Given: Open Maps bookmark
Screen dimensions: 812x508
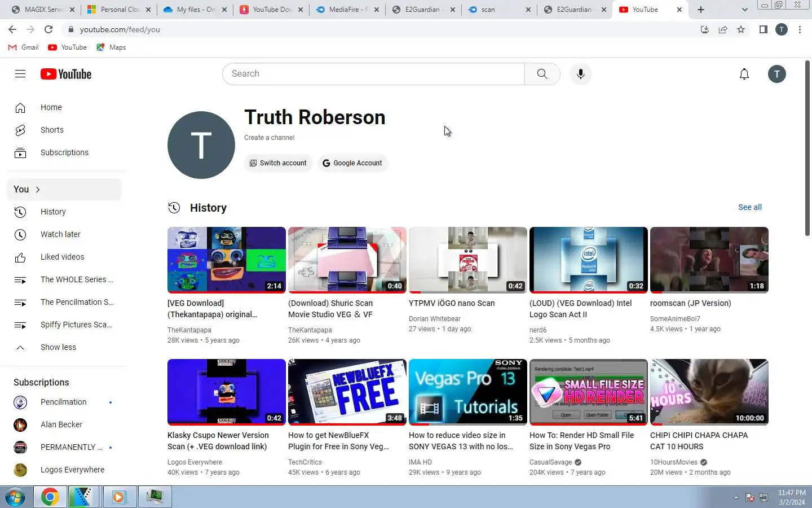Looking at the screenshot, I should coord(111,47).
